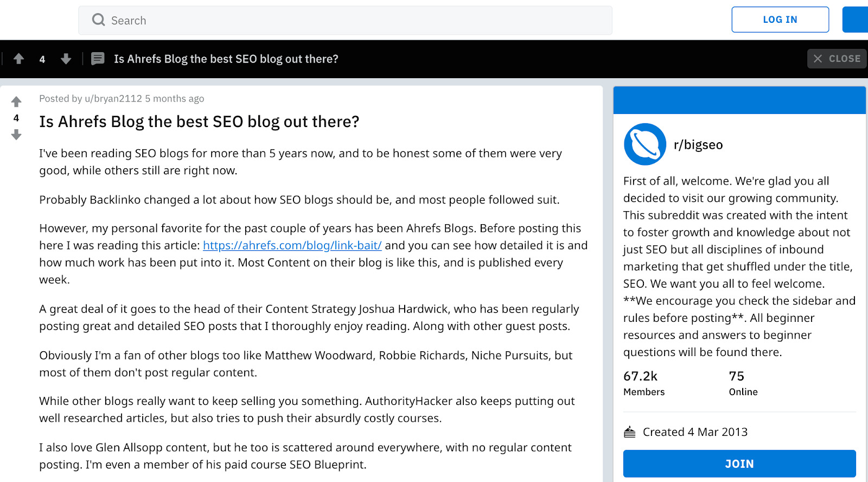Screen dimensions: 868x482
Task: Open the ahrefs.com/blog/link-bait hyperlink
Action: click(x=292, y=245)
